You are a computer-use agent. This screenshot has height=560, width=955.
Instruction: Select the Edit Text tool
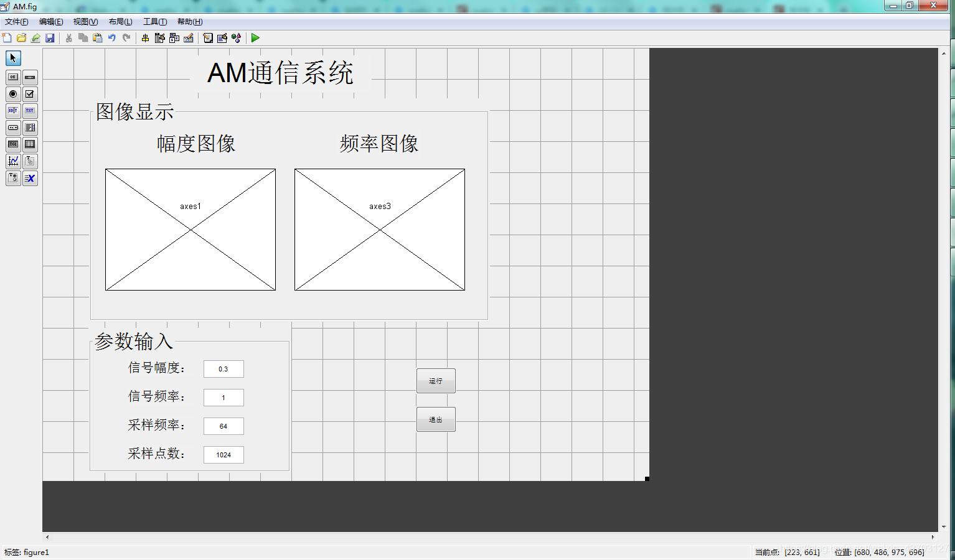[x=12, y=111]
